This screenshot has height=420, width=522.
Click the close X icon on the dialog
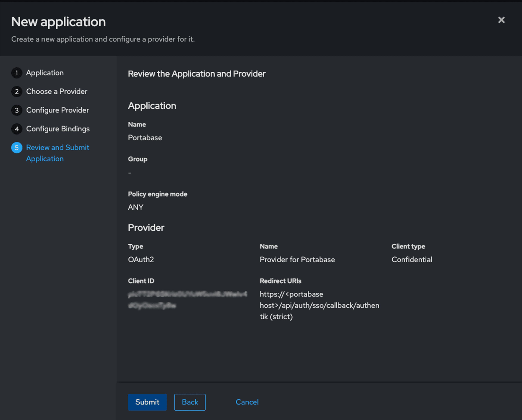pyautogui.click(x=501, y=20)
